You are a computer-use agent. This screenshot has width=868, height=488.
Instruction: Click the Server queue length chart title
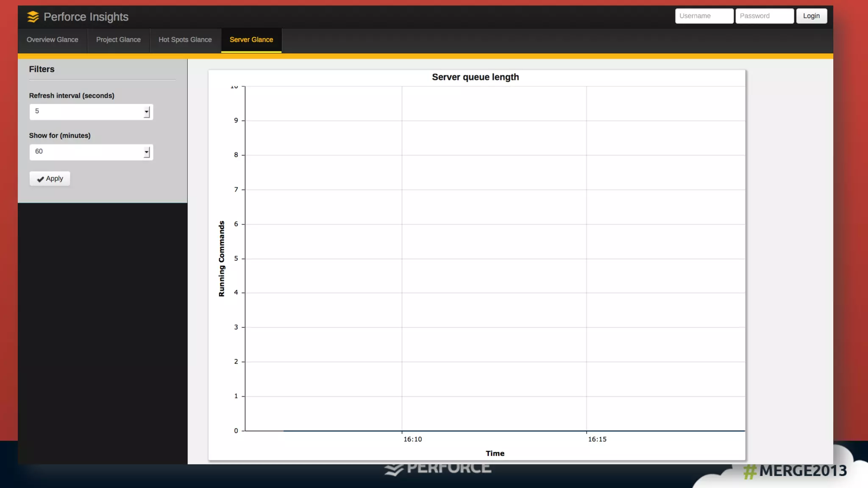(x=475, y=77)
